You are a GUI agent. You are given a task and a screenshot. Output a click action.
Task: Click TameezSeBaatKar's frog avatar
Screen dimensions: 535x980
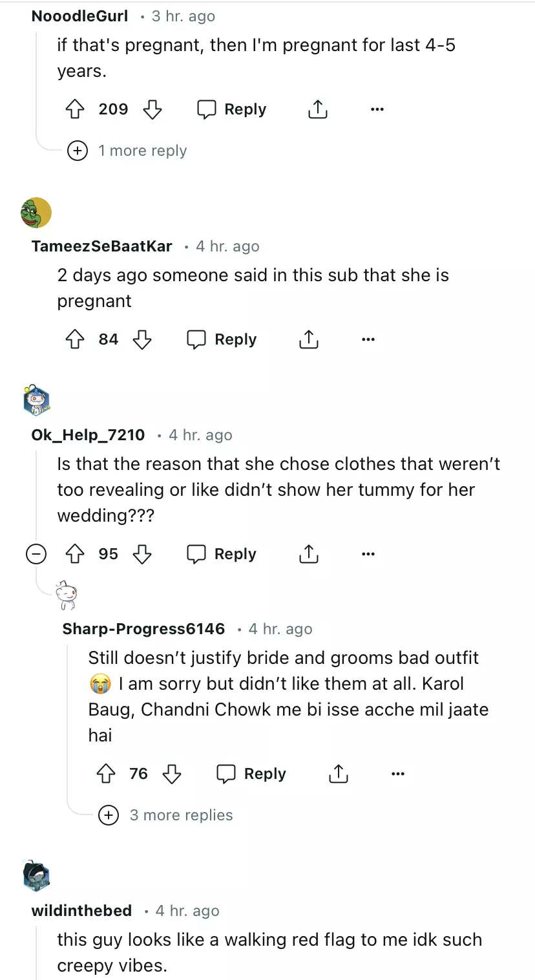click(36, 213)
